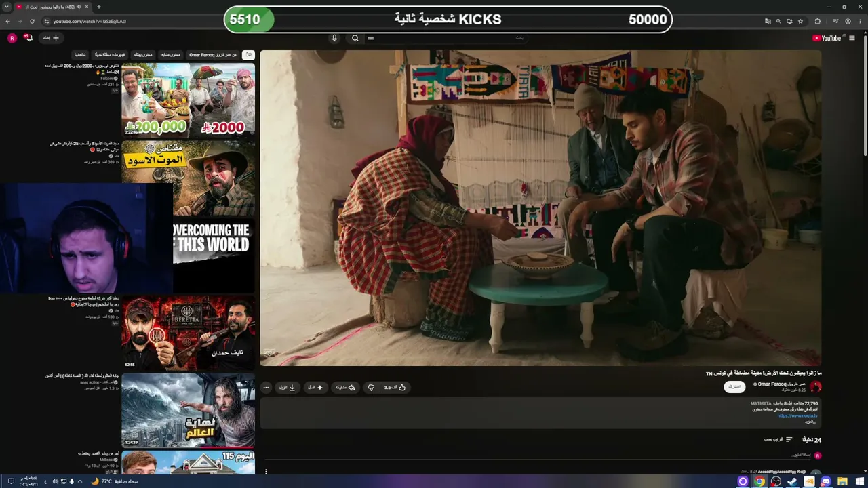868x488 pixels.
Task: Dislike the video with thumbs down
Action: (371, 388)
